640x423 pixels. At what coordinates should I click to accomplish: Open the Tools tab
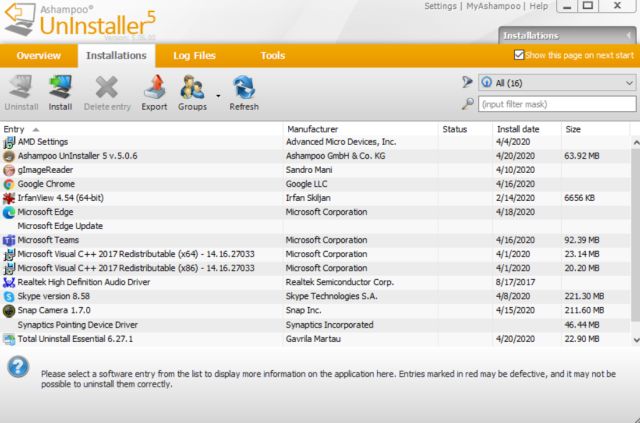pos(272,55)
